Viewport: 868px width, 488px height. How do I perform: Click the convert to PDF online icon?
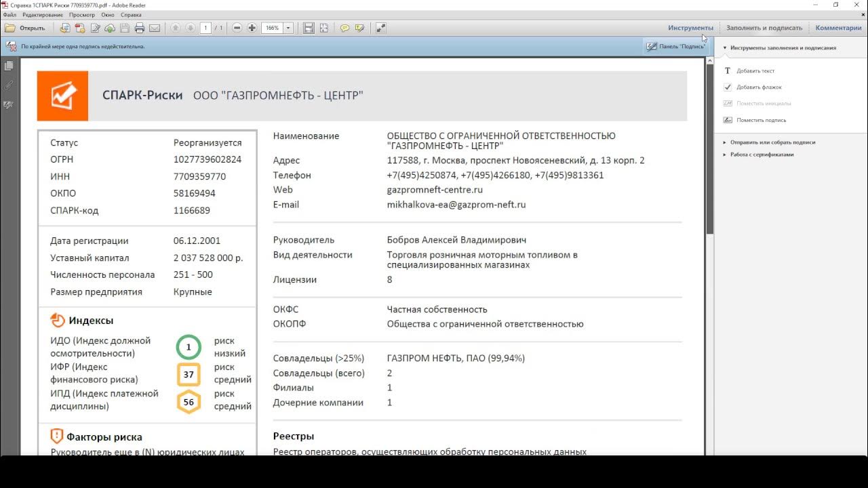[65, 28]
